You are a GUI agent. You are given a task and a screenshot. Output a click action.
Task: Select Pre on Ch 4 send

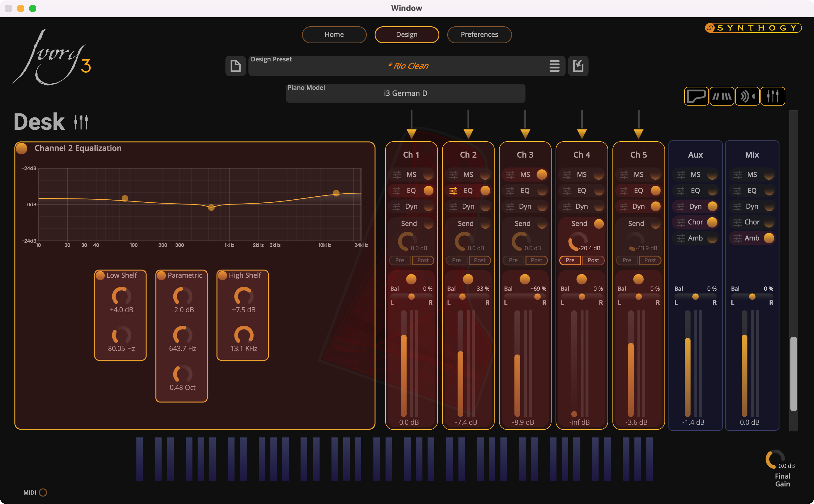pyautogui.click(x=570, y=260)
